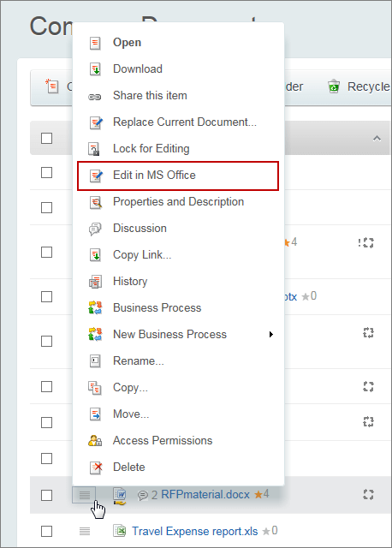
Task: Expand the New Business Process submenu arrow
Action: pos(271,335)
